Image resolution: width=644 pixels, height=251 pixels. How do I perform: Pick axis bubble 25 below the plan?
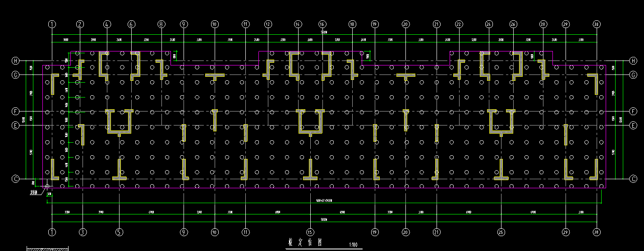coord(501,232)
